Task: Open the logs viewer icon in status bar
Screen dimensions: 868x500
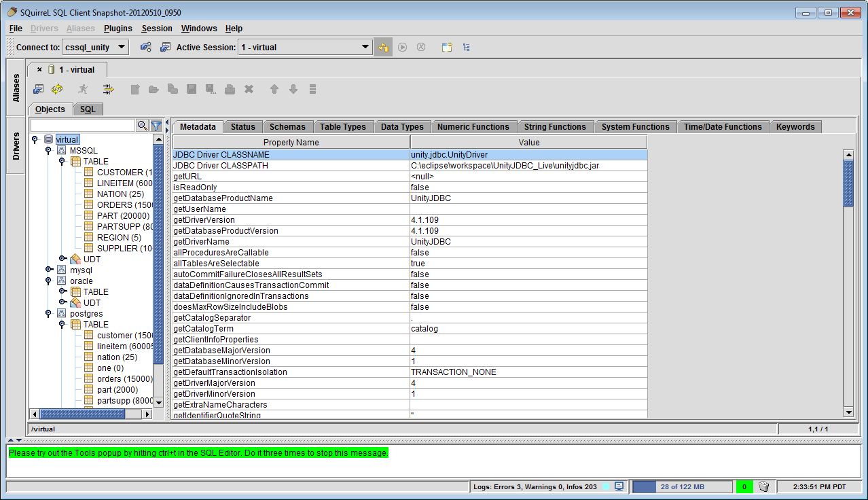Action: point(619,486)
